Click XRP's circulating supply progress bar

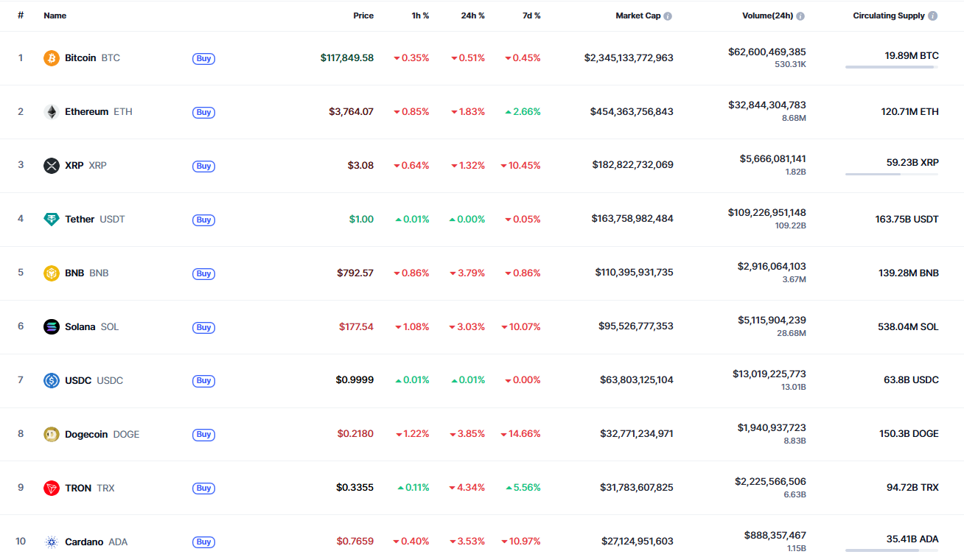(892, 175)
